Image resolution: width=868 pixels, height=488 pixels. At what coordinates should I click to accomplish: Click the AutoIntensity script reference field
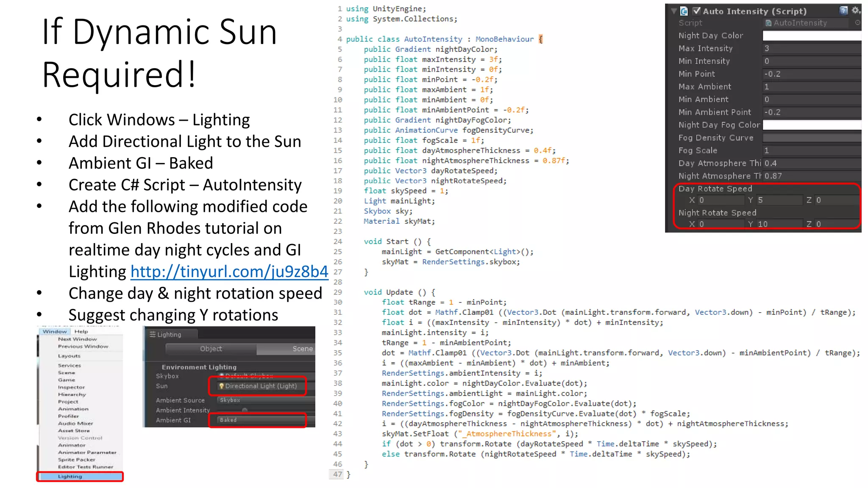[807, 23]
